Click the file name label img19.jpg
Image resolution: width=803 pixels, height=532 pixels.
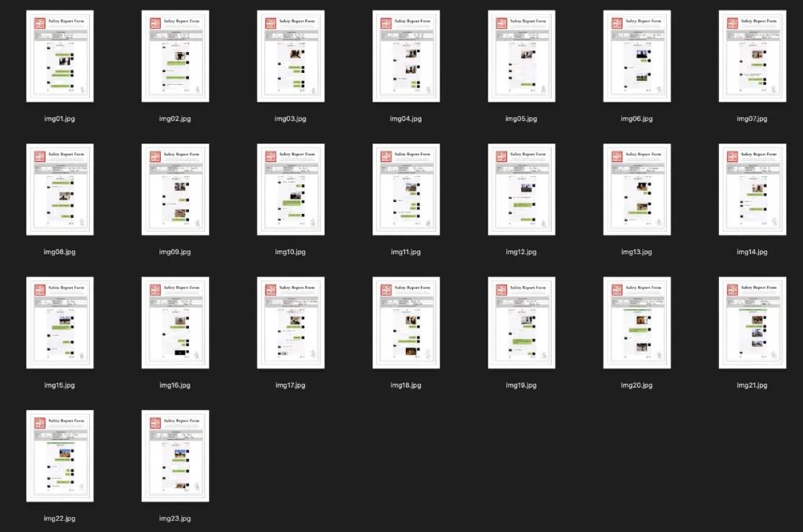tap(521, 385)
